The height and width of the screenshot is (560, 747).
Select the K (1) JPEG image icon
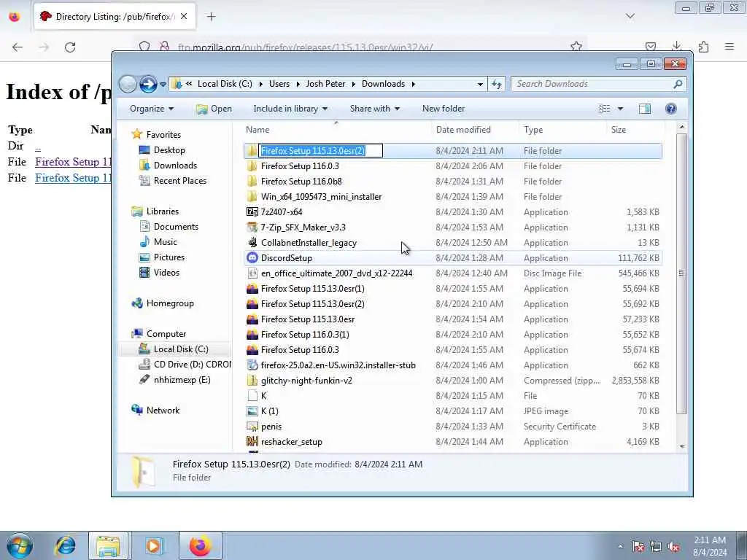click(252, 411)
